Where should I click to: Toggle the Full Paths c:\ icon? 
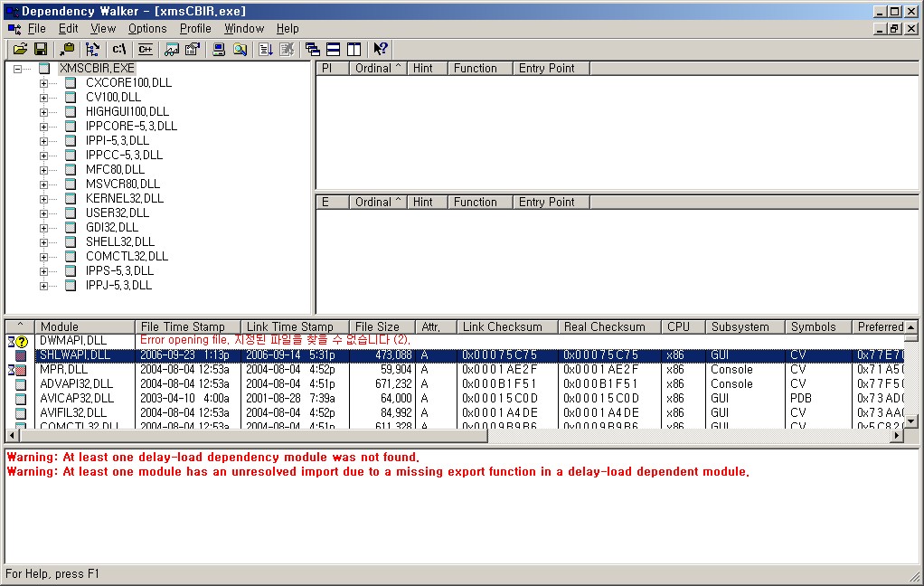pyautogui.click(x=119, y=49)
